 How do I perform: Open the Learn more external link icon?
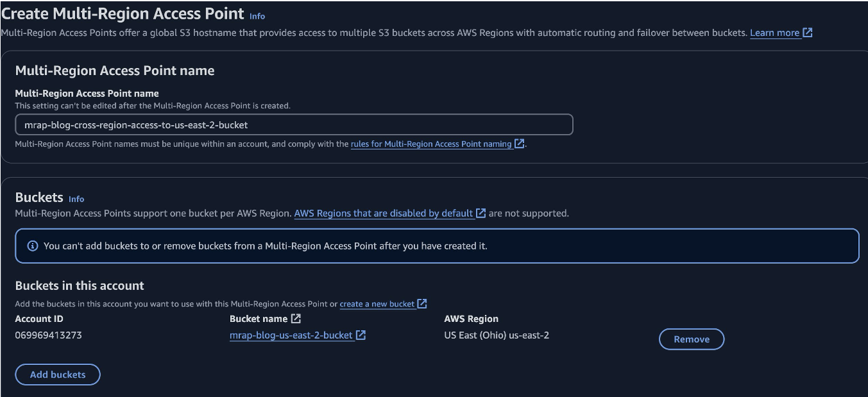tap(807, 32)
